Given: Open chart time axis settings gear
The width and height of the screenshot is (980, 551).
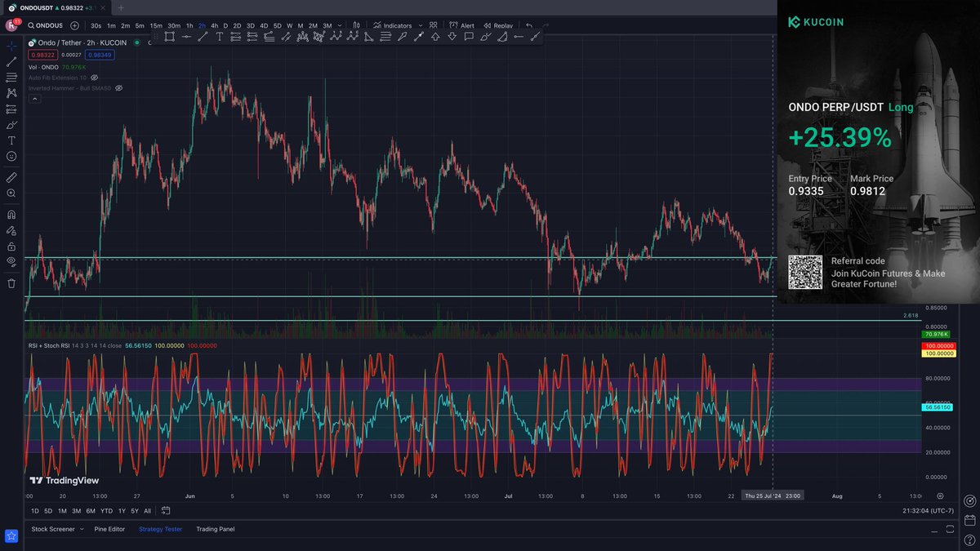Looking at the screenshot, I should coord(941,495).
